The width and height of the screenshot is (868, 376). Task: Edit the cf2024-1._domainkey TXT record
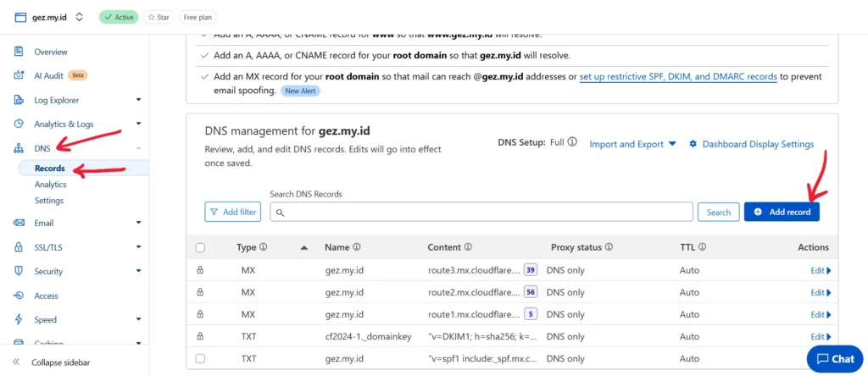(821, 337)
